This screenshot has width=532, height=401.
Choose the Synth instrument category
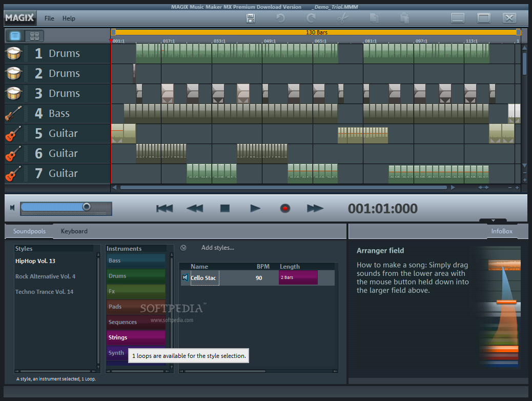click(117, 353)
